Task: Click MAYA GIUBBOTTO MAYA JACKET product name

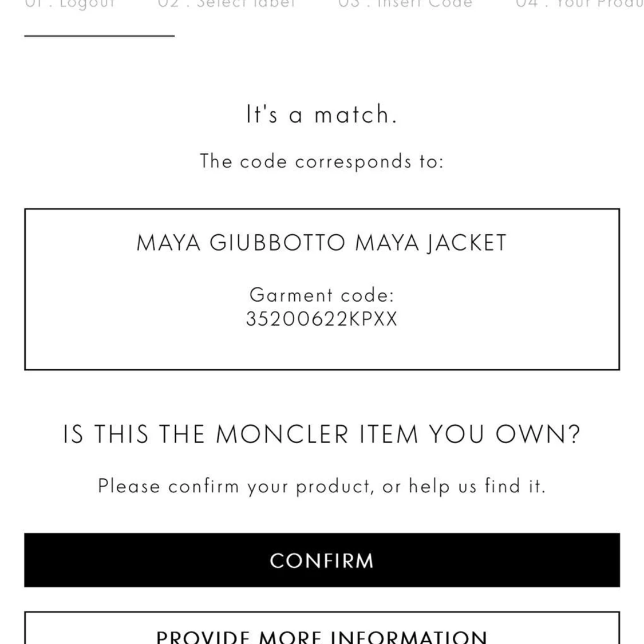Action: pos(322,243)
